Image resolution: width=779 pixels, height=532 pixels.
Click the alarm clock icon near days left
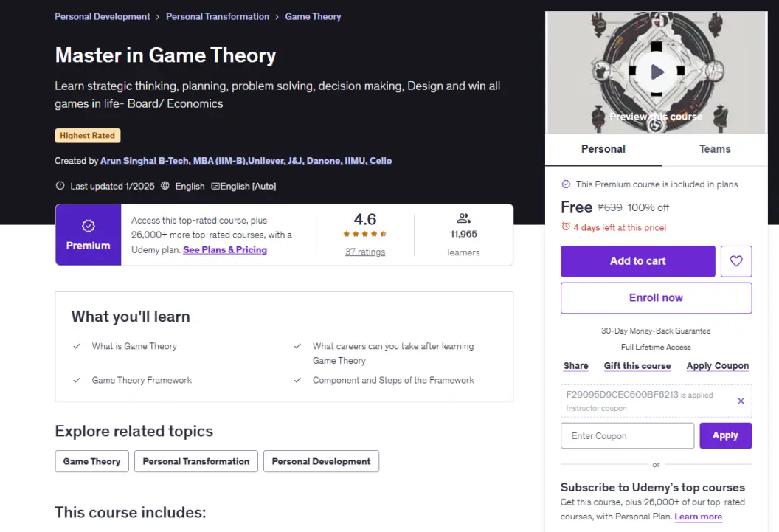pyautogui.click(x=565, y=227)
